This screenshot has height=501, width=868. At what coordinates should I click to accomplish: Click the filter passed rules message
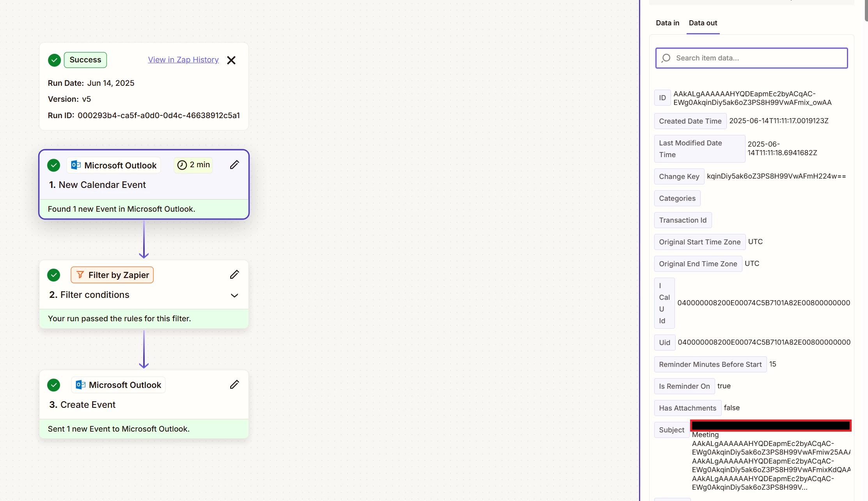119,319
